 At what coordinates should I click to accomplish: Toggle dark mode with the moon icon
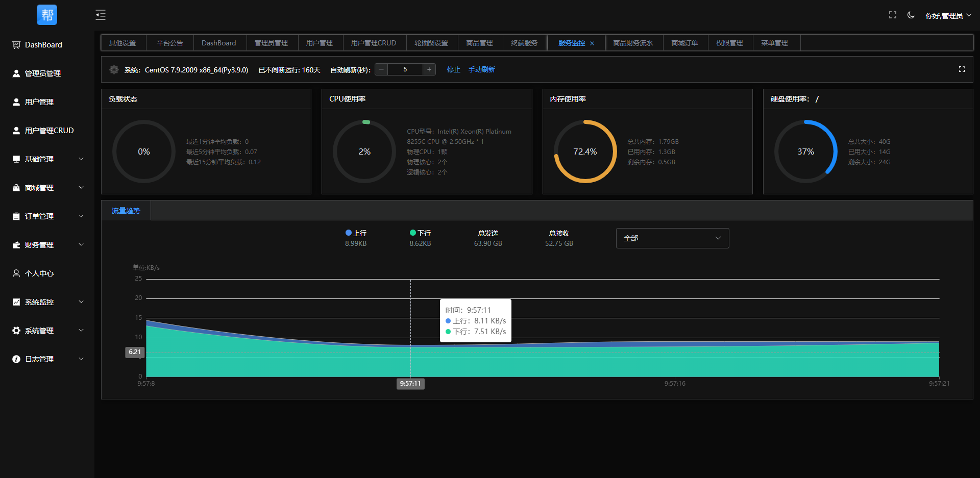pos(911,15)
